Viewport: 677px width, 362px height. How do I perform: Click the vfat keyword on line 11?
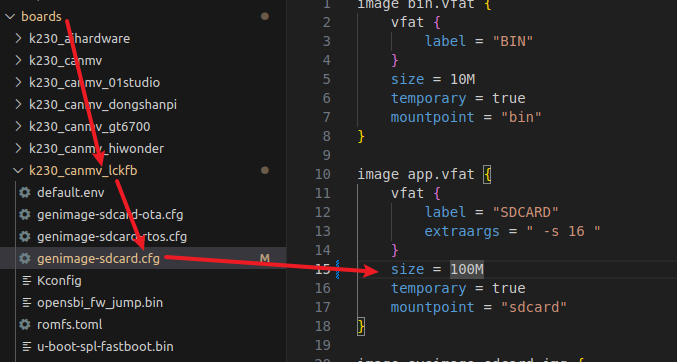click(x=408, y=193)
